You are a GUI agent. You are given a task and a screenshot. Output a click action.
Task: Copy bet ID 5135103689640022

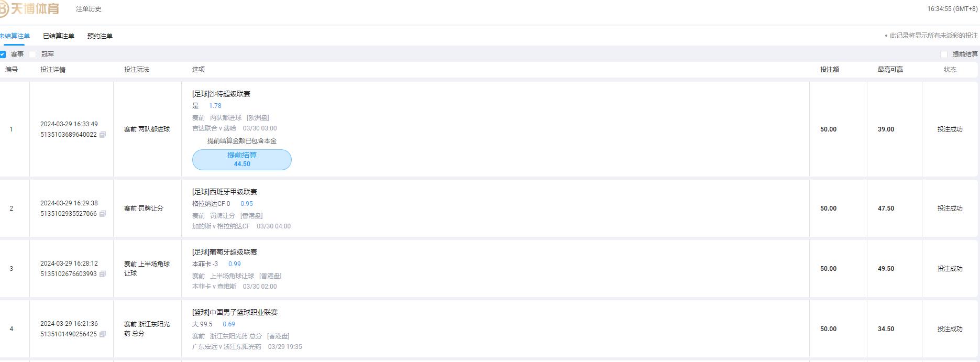coord(103,135)
